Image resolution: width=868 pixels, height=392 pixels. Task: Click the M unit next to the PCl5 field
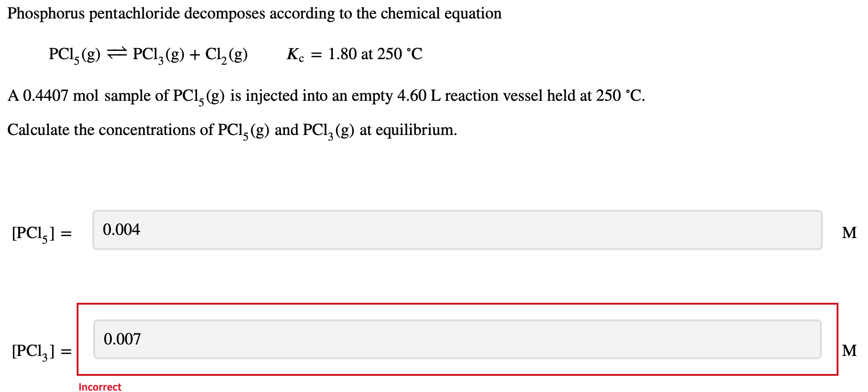(850, 233)
